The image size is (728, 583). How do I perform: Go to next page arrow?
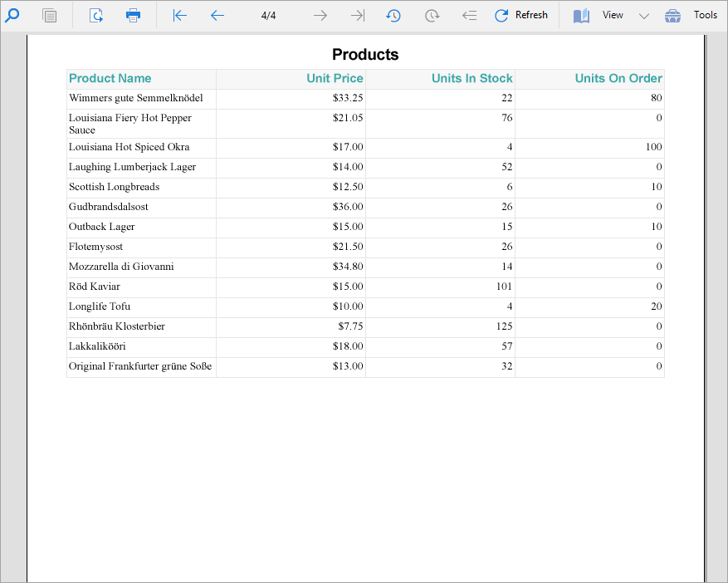click(320, 15)
